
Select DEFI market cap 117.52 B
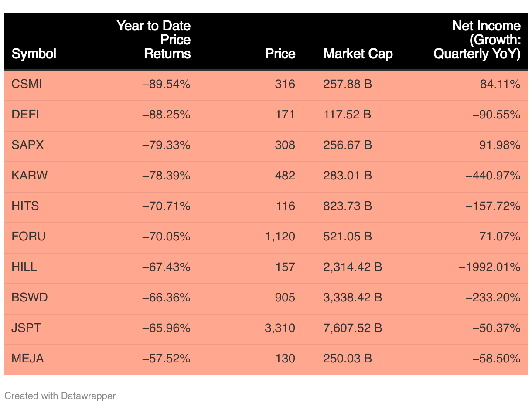pyautogui.click(x=348, y=115)
